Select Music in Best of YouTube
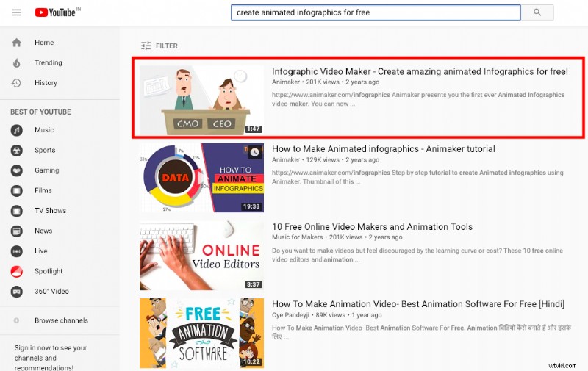 pyautogui.click(x=44, y=130)
